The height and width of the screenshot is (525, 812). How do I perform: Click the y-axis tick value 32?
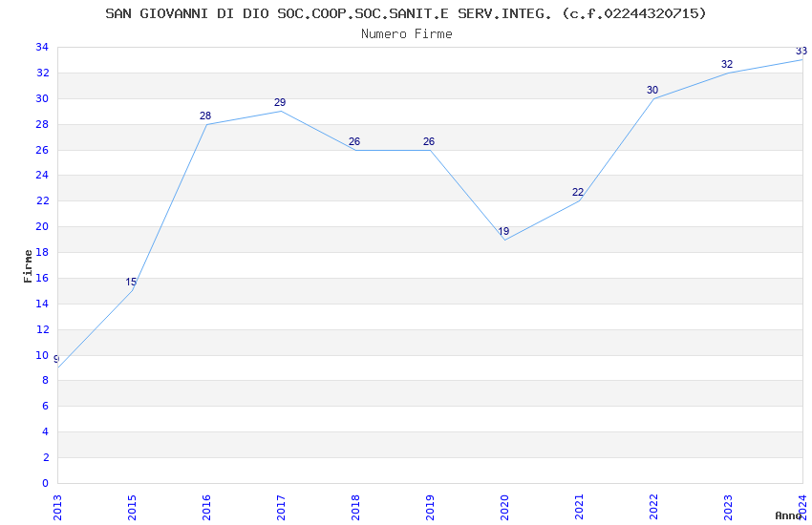click(x=42, y=73)
